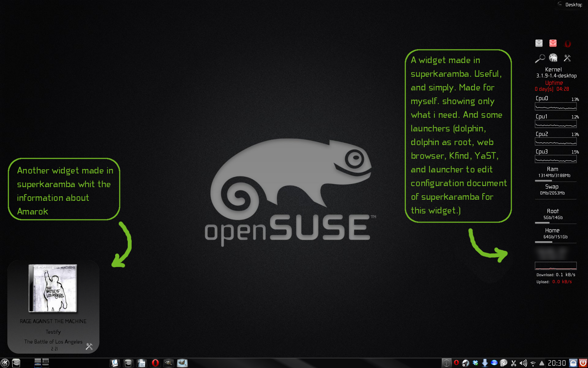588x368 pixels.
Task: Open Dolphin from the widget's gray file cabinet icon
Action: point(539,43)
